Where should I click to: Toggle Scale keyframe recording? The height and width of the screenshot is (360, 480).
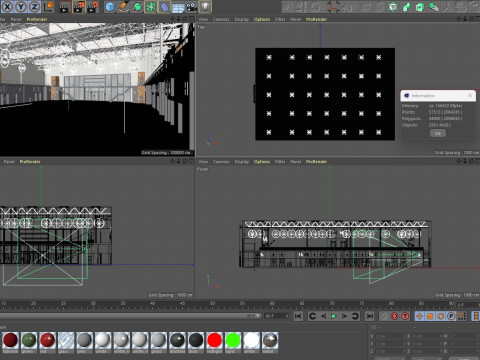430,316
